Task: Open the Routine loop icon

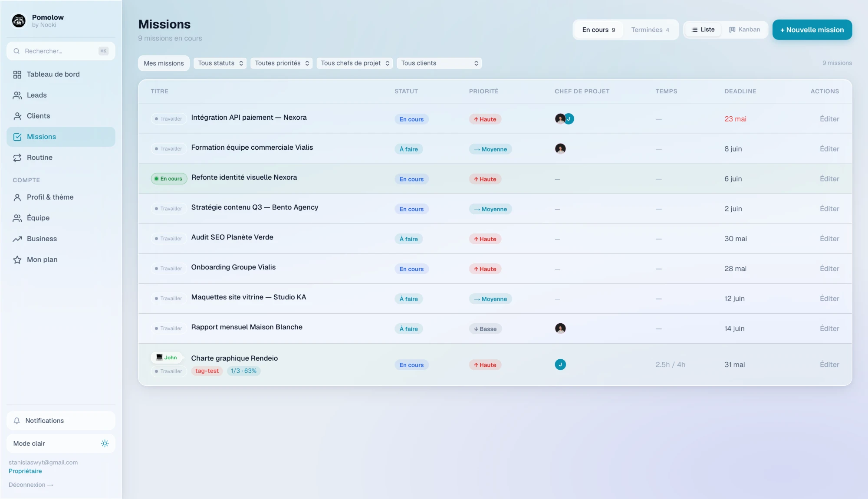Action: coord(17,158)
